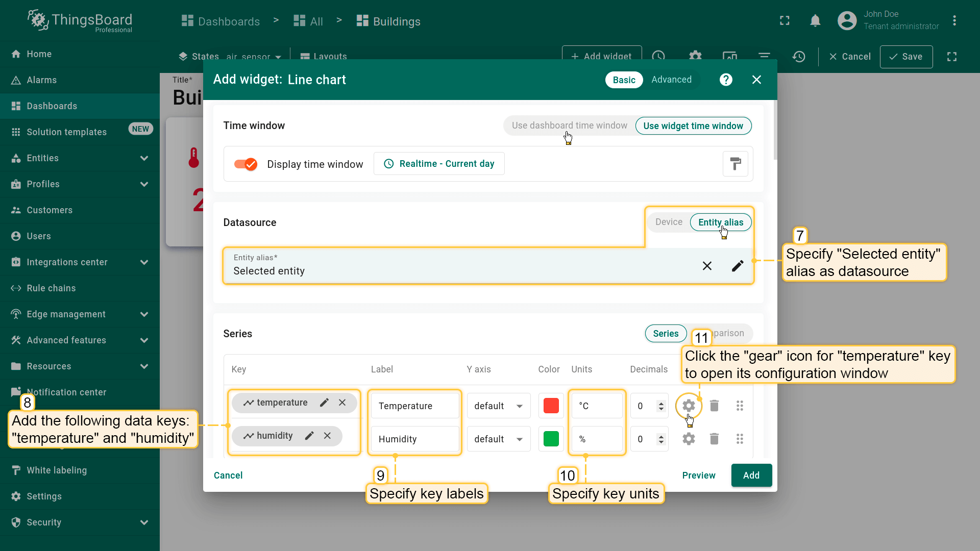Open red color swatch for temperature

pos(551,406)
